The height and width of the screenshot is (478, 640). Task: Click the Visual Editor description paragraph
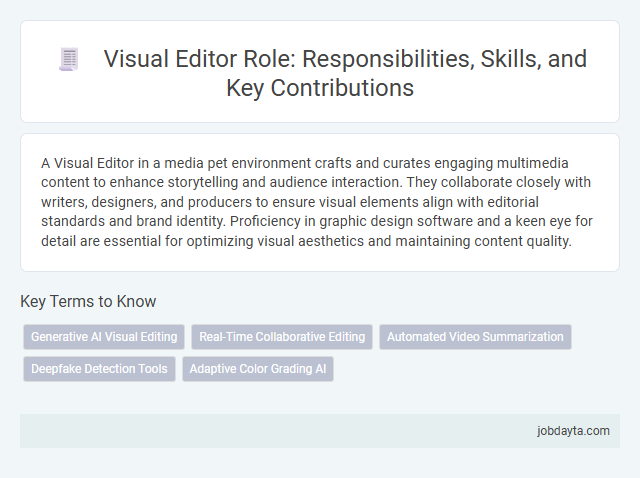[x=317, y=202]
